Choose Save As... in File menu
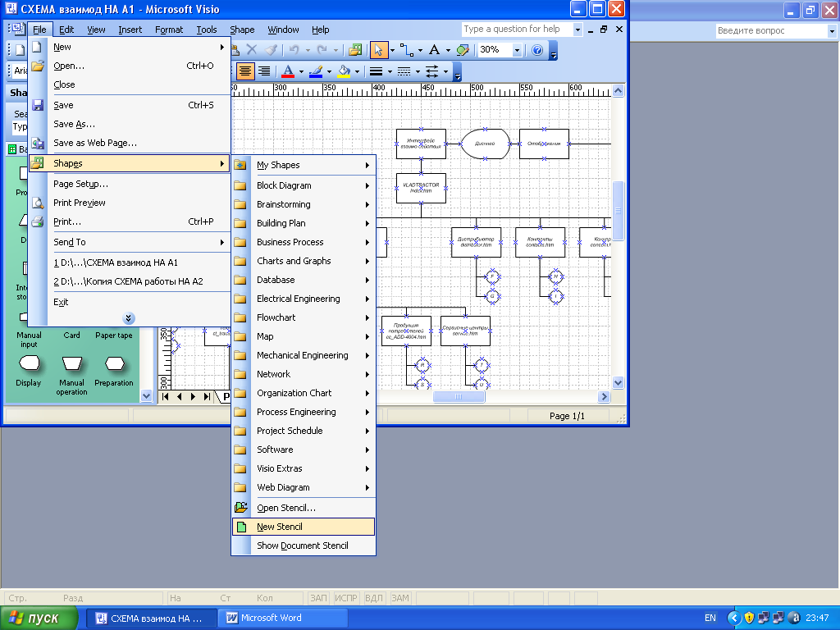This screenshot has height=630, width=840. pos(129,125)
